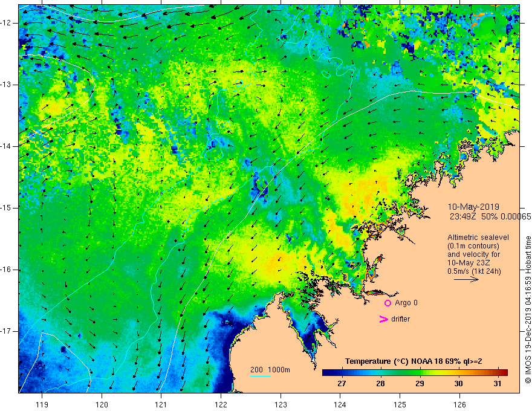Click the 'Temperature (°C) NOAA 18' title
532x411 pixels.
pyautogui.click(x=393, y=361)
